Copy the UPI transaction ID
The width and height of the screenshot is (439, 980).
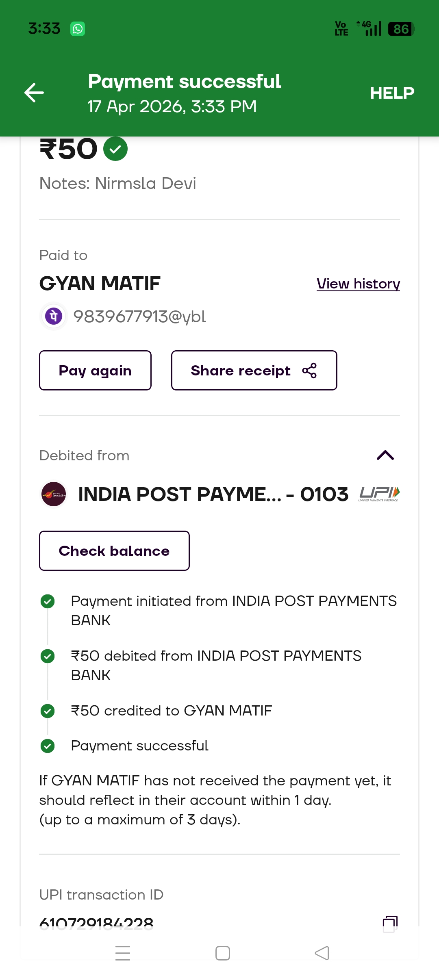pos(390,923)
